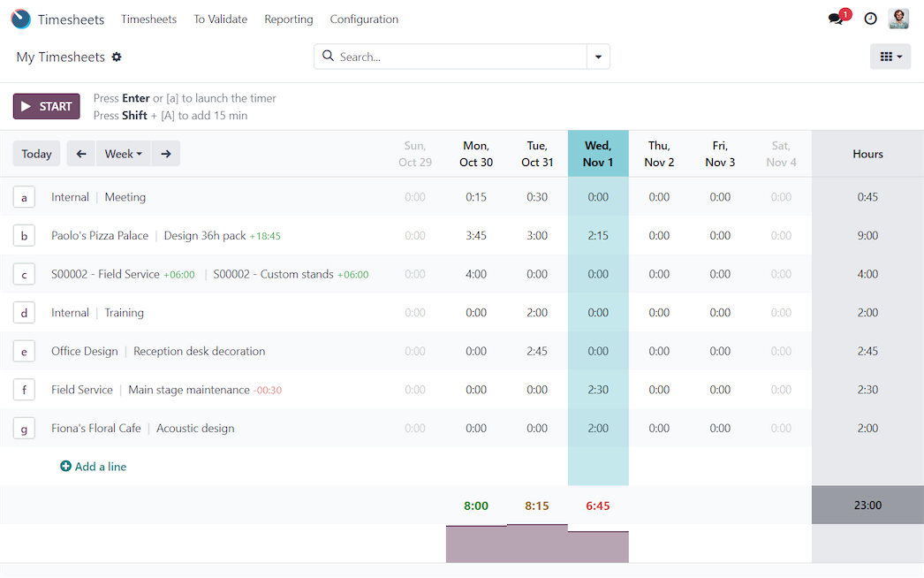924x578 pixels.
Task: Click the search magnifier icon
Action: (328, 57)
